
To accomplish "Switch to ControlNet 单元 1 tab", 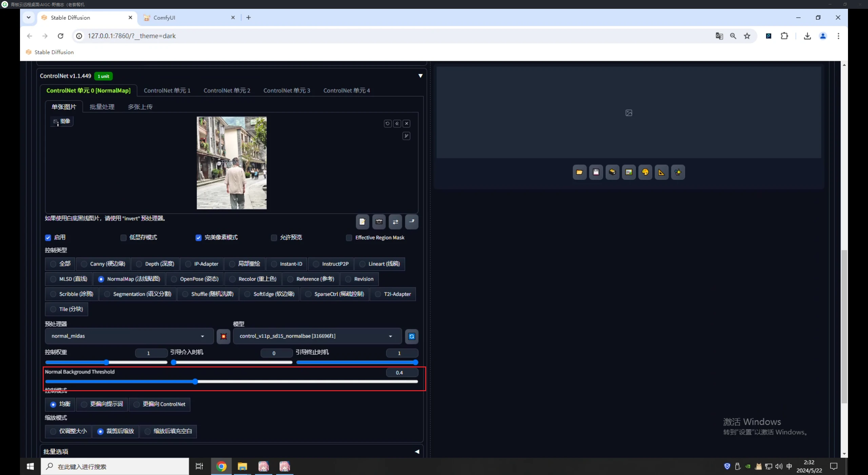I will [x=167, y=91].
